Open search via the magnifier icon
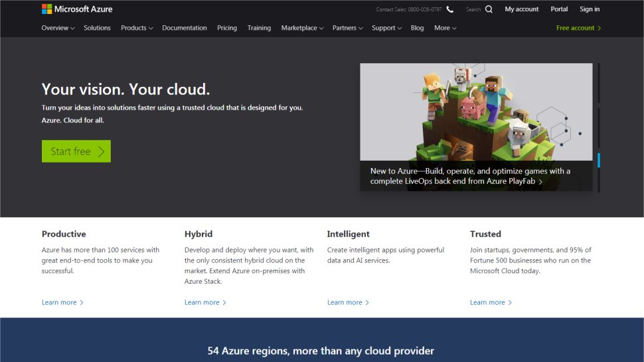Viewport: 644px width, 362px height. 489,9
